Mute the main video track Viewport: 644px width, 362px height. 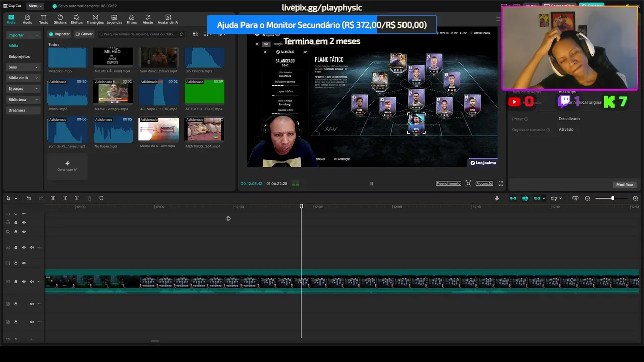32,281
